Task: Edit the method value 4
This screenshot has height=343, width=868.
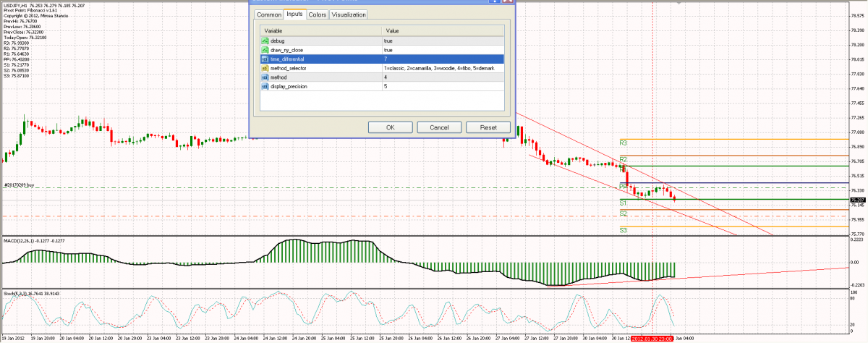Action: 443,77
